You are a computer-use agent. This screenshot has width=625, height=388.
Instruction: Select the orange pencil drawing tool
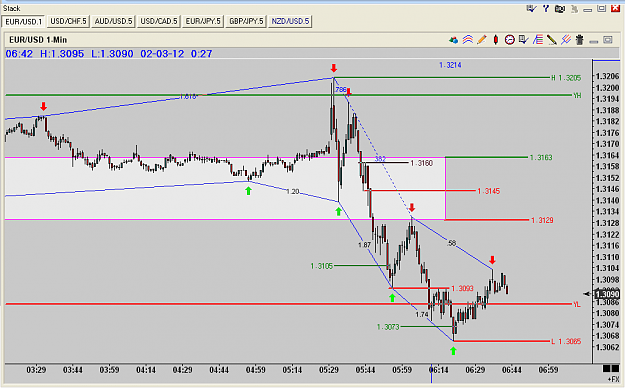pyautogui.click(x=482, y=40)
